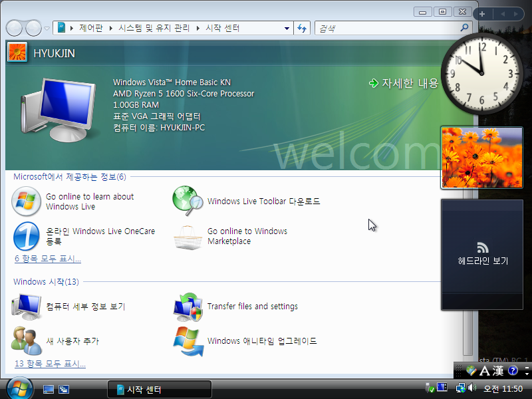Click the sidebar add gadget plus button
Screen dimensions: 532x399
pyautogui.click(x=482, y=14)
